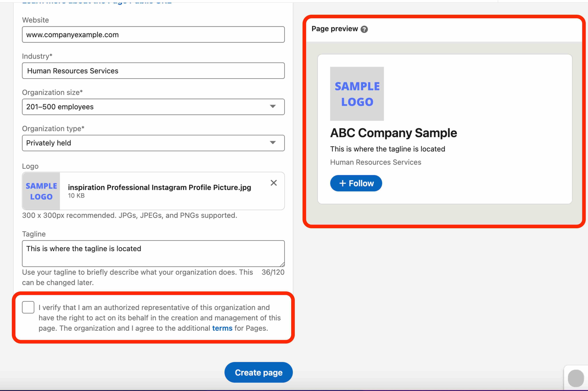
Task: Click the uploaded file name inspiration Professional Instagram Profile Picture.jpg
Action: pos(159,187)
